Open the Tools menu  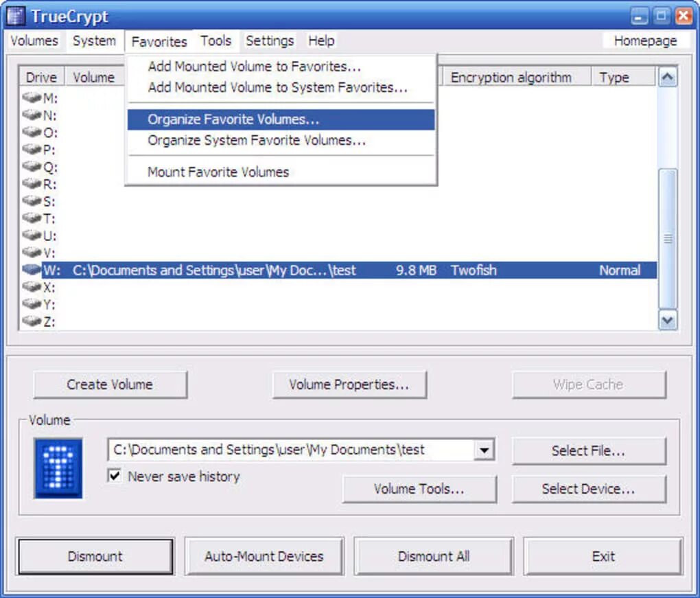pos(215,41)
